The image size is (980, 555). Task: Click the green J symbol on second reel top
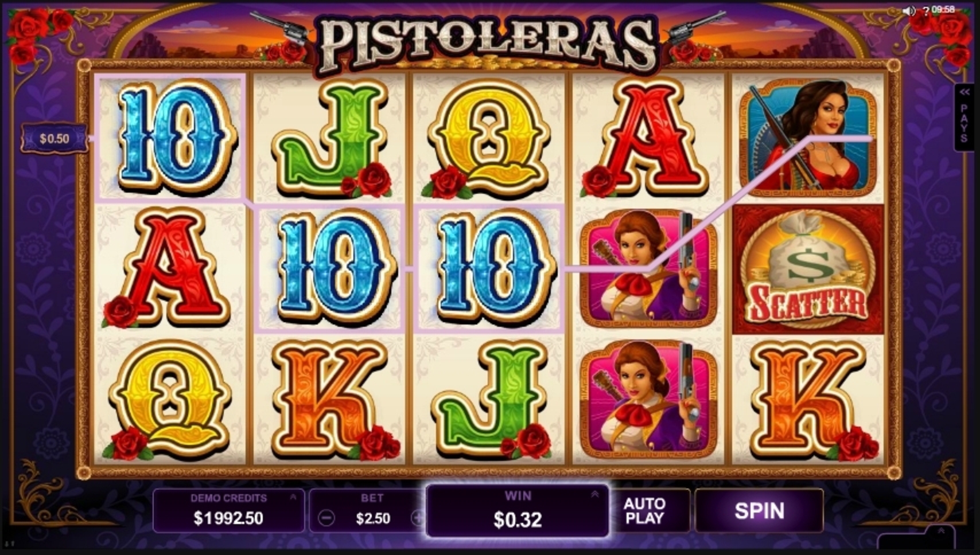(x=330, y=138)
